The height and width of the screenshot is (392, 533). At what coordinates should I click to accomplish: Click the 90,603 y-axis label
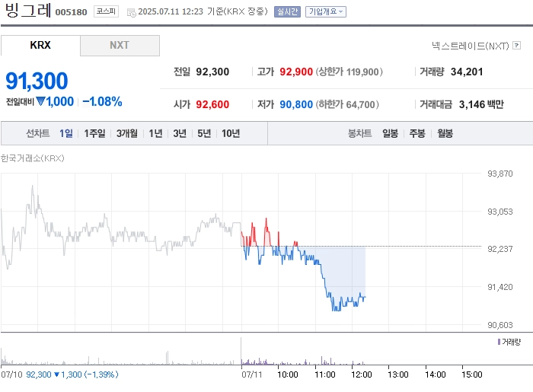tap(500, 325)
